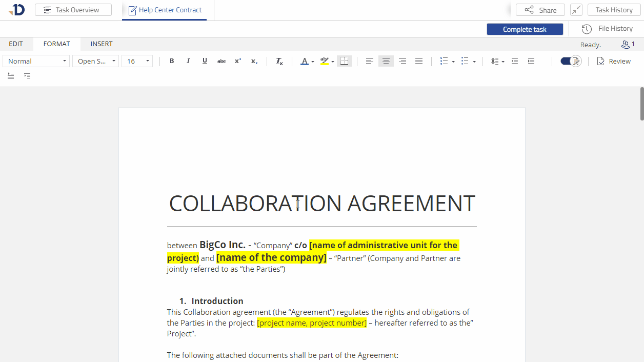
Task: Open the Share button
Action: (x=540, y=10)
